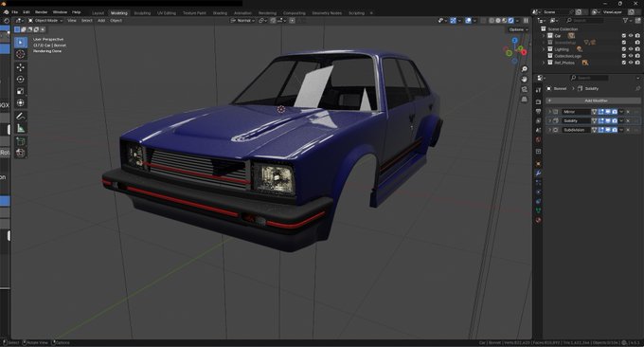
Task: Toggle Lighting collection exclude checkbox
Action: [x=624, y=49]
